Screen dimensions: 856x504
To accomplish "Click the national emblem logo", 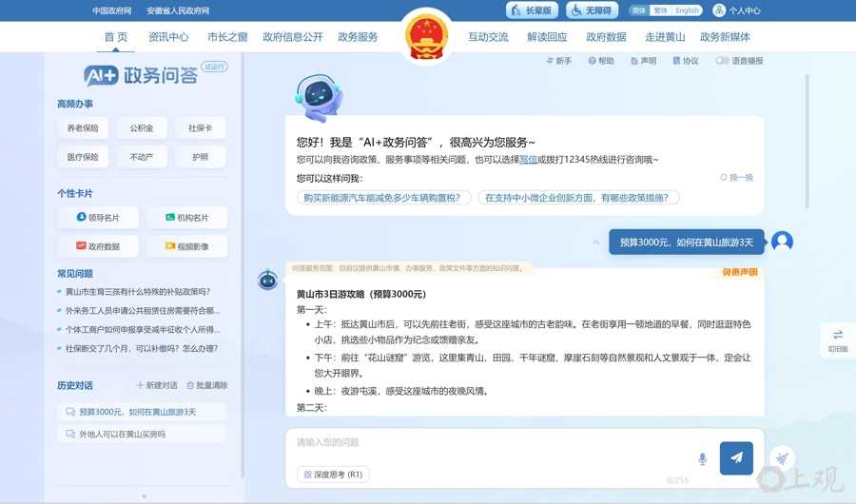I will (426, 36).
